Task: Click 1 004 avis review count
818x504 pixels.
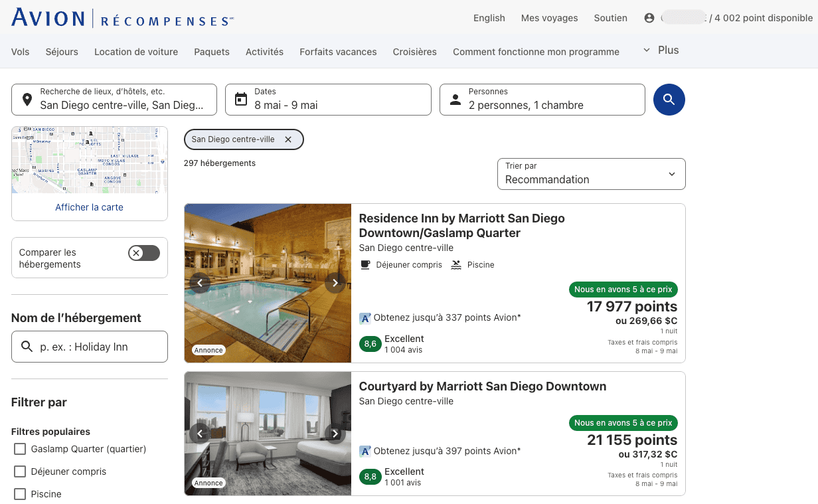Action: point(404,350)
